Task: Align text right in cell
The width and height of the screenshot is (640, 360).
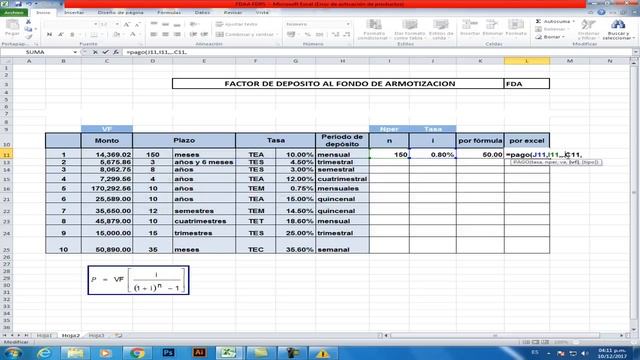Action: [177, 35]
